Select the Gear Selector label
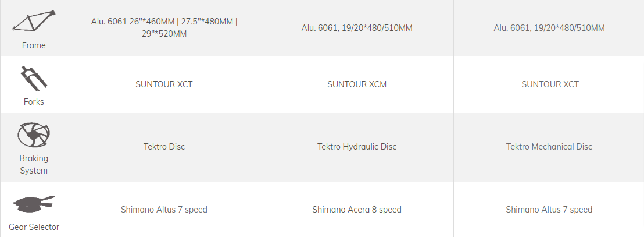644x237 pixels. (34, 227)
